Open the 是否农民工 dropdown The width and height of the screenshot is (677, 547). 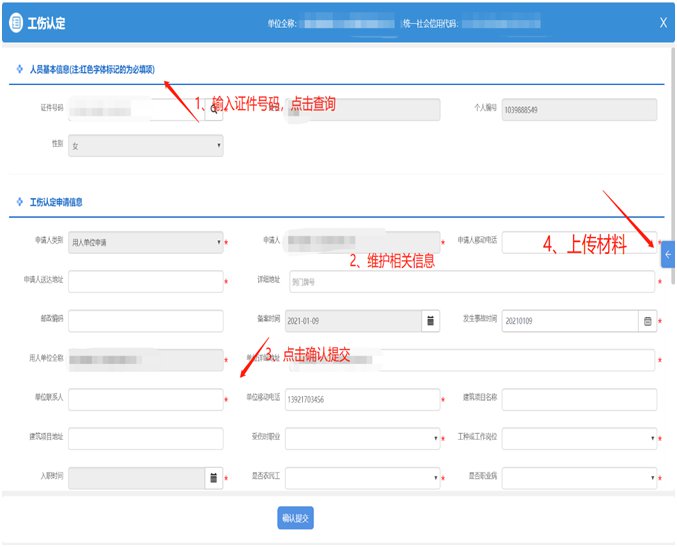(x=362, y=478)
